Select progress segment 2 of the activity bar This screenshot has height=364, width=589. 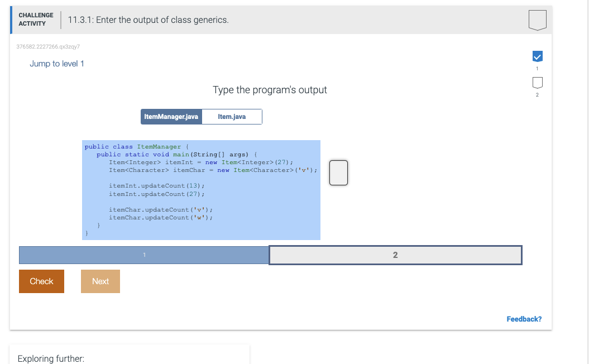tap(395, 255)
